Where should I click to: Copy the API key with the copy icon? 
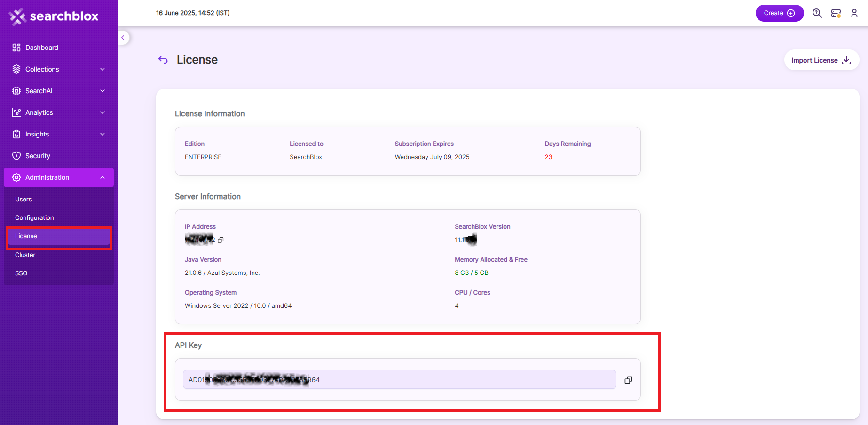pyautogui.click(x=628, y=380)
